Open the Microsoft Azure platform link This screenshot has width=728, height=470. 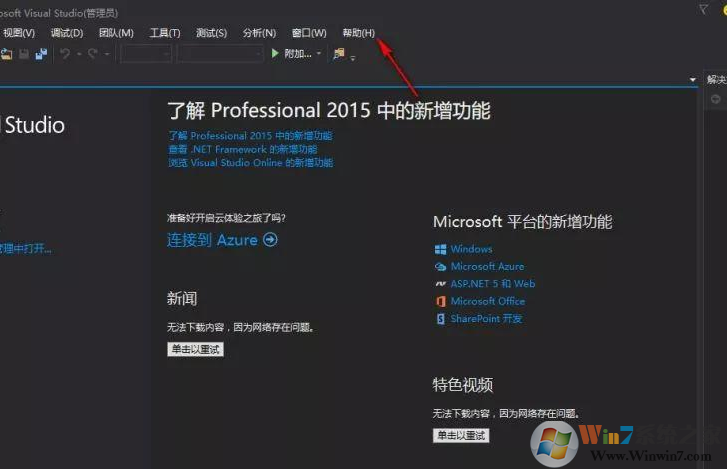(x=488, y=267)
